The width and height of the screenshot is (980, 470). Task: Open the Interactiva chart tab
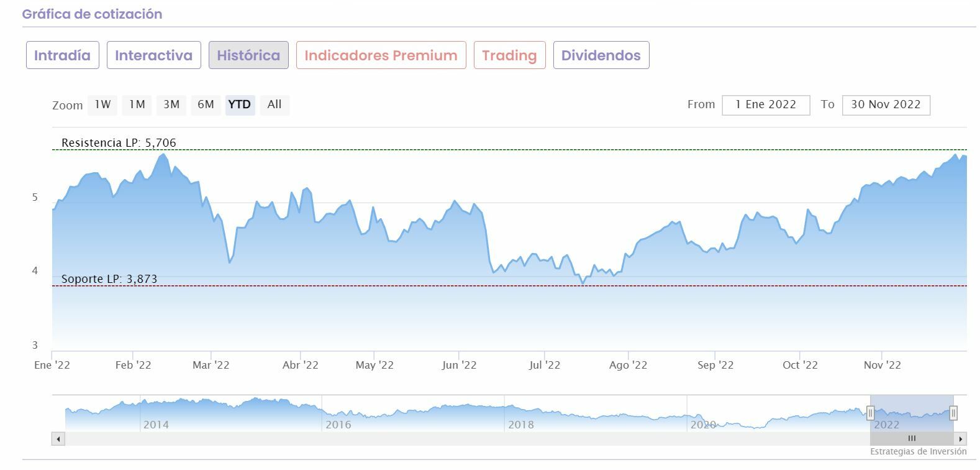click(153, 55)
